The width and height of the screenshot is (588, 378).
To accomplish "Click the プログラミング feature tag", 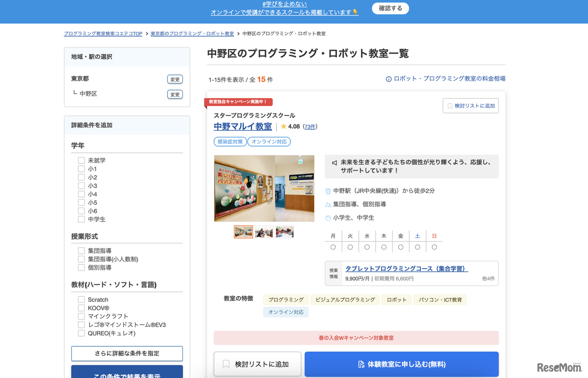I will tap(286, 300).
